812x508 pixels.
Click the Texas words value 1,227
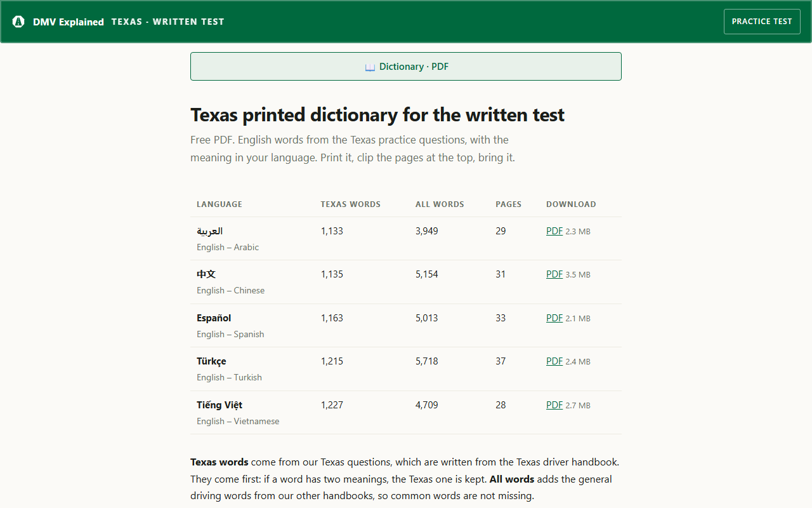pyautogui.click(x=332, y=405)
